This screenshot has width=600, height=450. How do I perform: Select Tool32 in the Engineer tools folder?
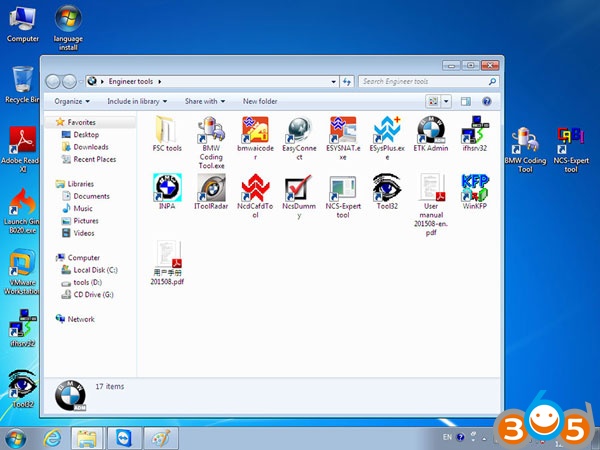387,191
